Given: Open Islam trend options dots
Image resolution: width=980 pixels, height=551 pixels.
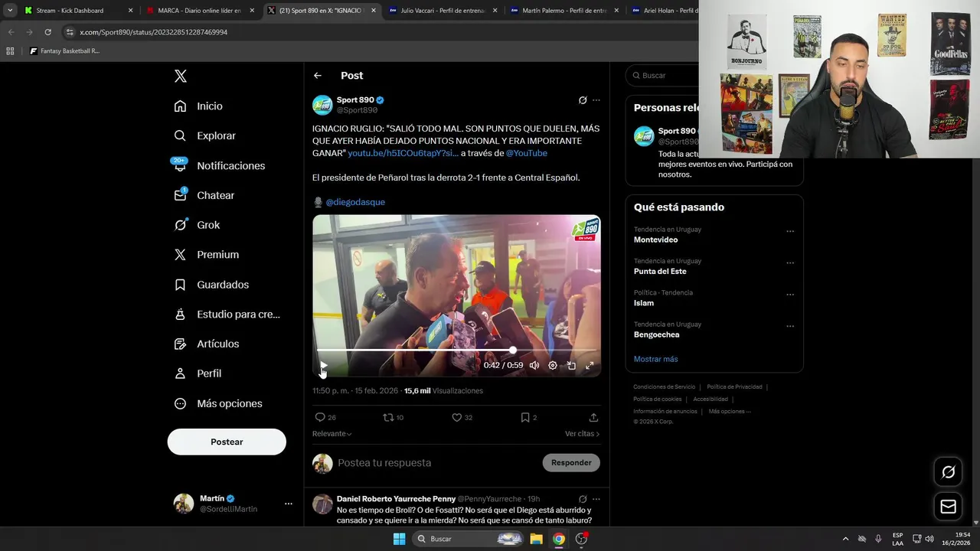Looking at the screenshot, I should tap(790, 294).
